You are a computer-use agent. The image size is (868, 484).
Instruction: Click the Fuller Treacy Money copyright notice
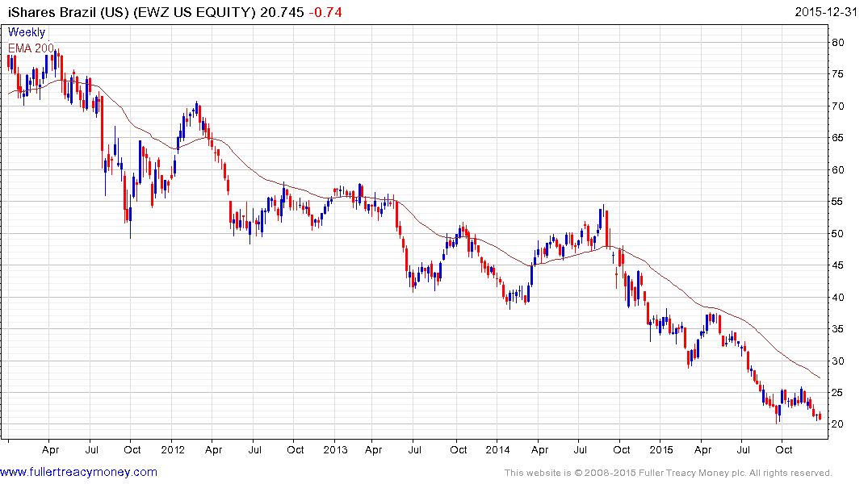pos(669,473)
